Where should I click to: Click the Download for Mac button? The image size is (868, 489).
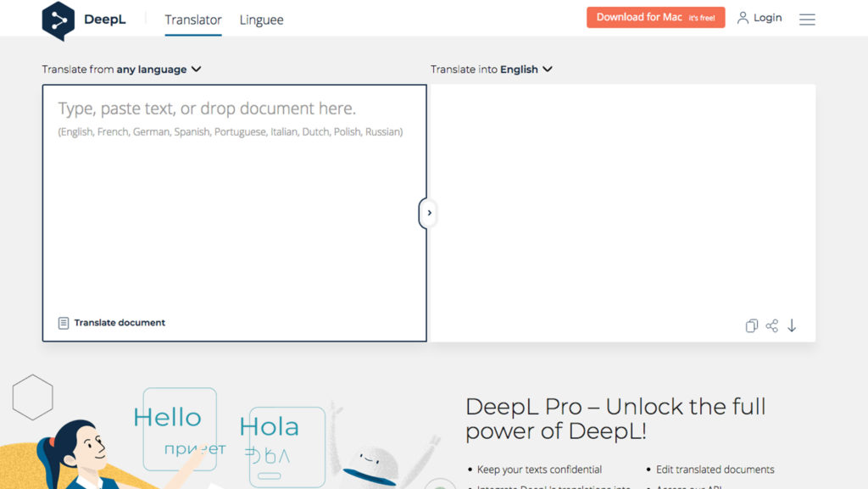pos(655,18)
